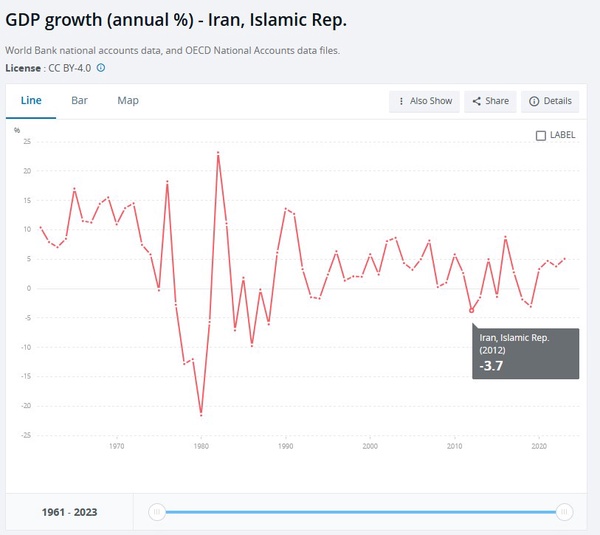Click the Details info circle icon
Image resolution: width=600 pixels, height=535 pixels.
[x=534, y=101]
